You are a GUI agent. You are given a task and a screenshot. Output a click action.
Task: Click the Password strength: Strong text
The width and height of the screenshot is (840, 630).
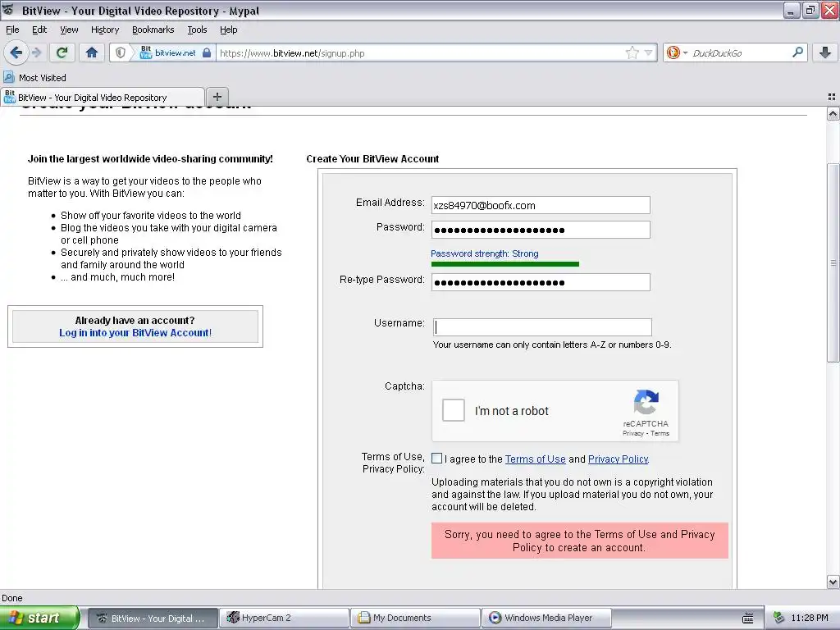click(484, 253)
